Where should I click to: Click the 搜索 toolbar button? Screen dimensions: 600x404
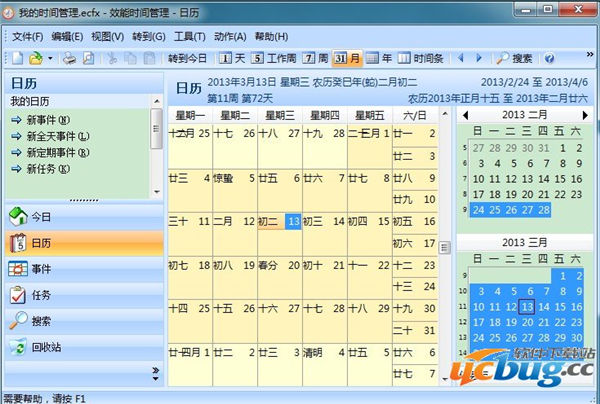(514, 59)
